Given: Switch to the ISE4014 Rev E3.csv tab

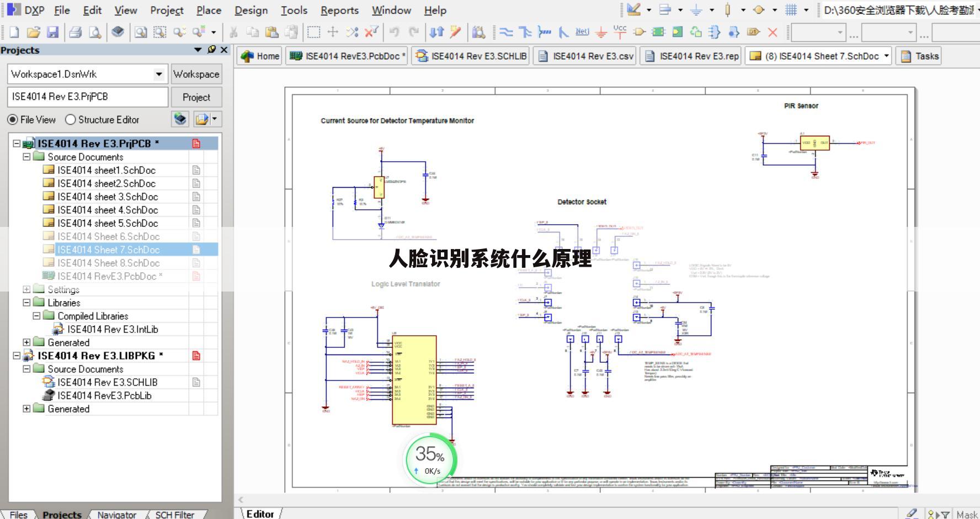Looking at the screenshot, I should tap(585, 56).
